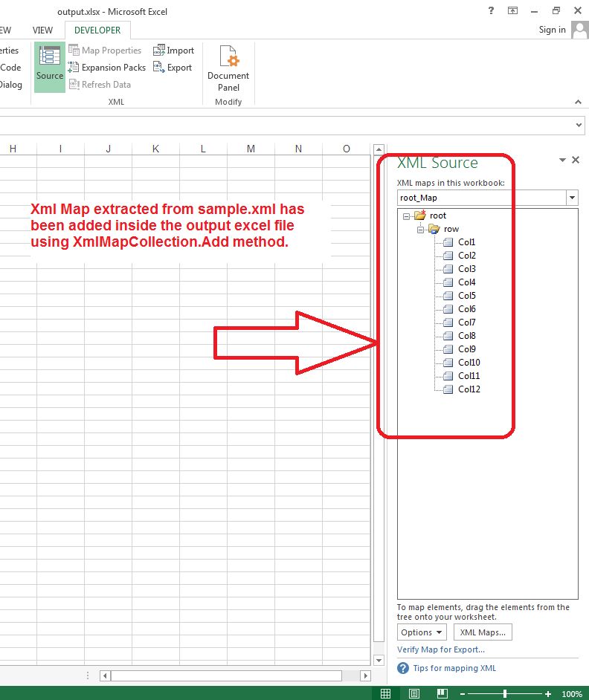Select the Col4 element in tree
This screenshot has height=700, width=589.
[466, 282]
